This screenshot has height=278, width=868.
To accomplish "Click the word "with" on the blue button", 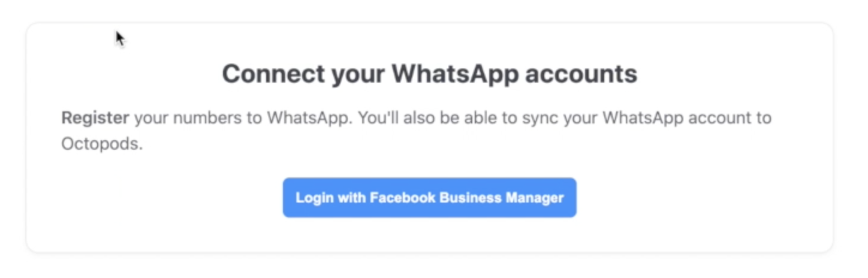I will click(x=351, y=198).
